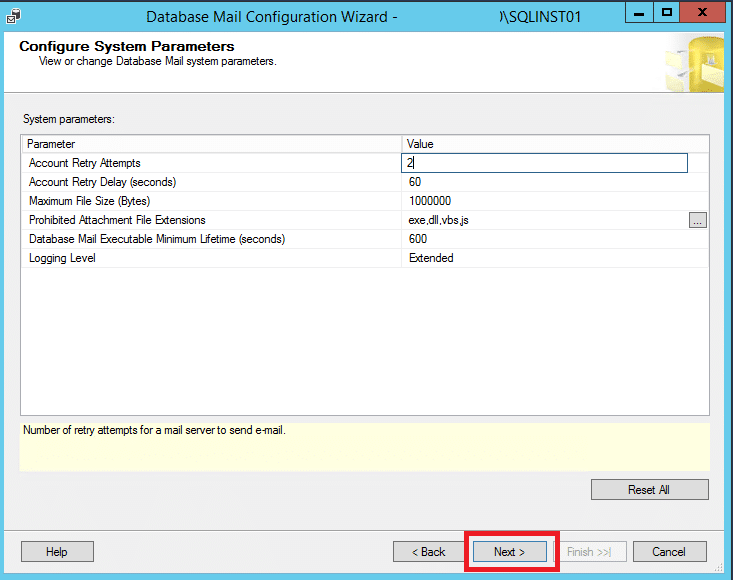Select Database Mail Executable Minimum Lifetime label
This screenshot has width=733, height=580.
pos(157,239)
